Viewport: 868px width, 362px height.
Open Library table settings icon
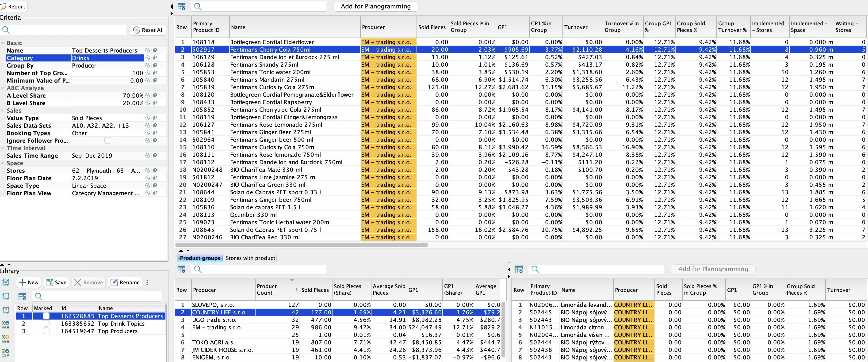point(22,296)
